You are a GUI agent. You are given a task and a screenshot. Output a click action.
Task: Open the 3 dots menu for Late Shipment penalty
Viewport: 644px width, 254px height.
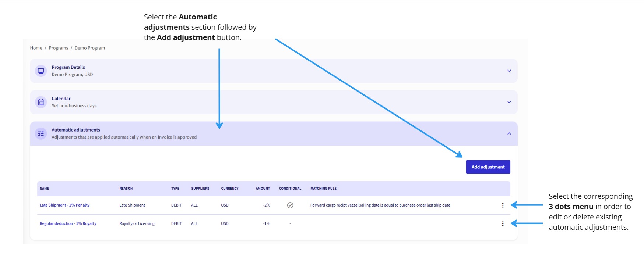[503, 205]
